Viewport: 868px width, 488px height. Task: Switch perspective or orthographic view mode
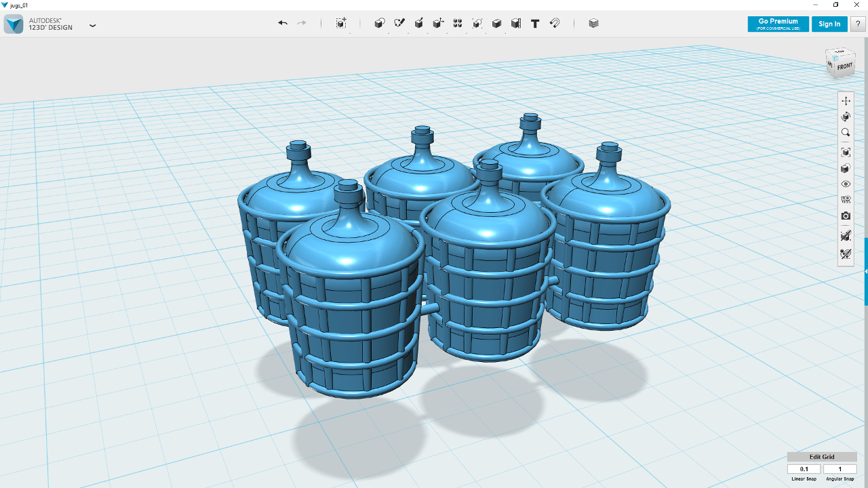[x=846, y=168]
